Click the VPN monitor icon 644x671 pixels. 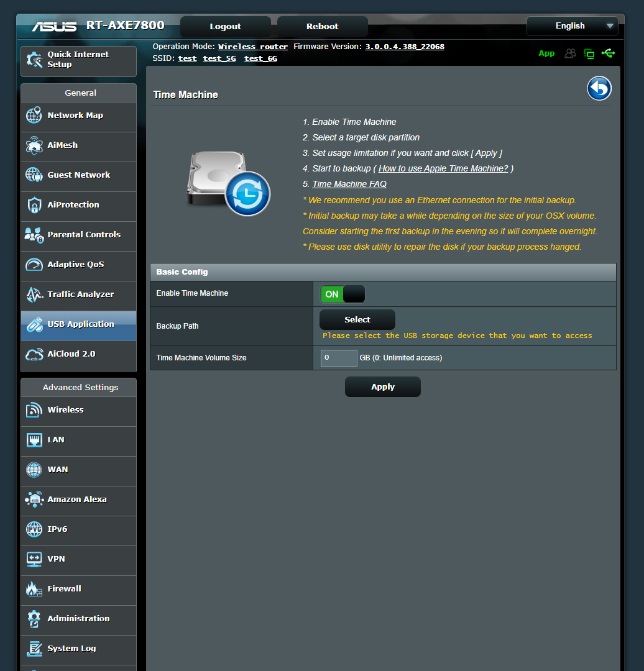[x=34, y=559]
